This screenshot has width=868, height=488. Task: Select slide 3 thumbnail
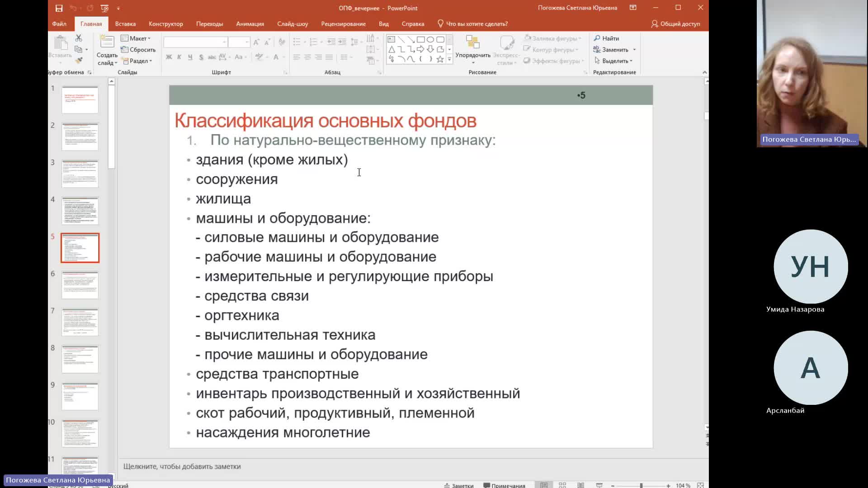[80, 174]
